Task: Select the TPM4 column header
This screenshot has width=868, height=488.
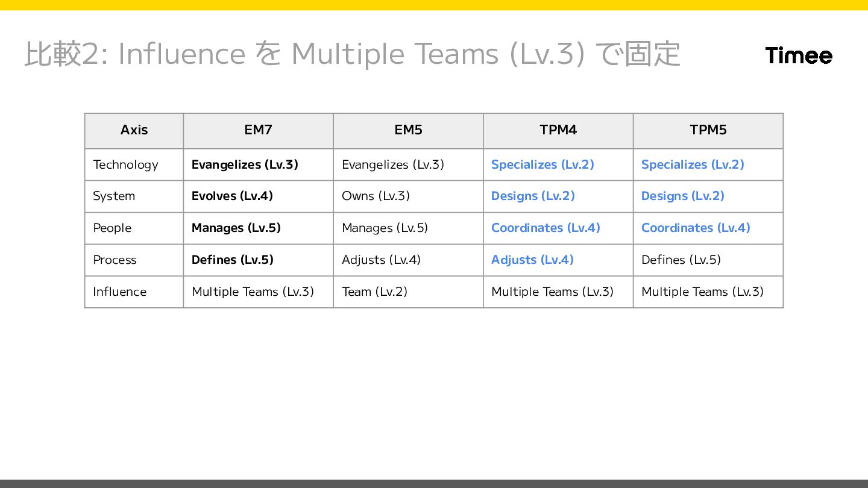Action: (x=558, y=130)
